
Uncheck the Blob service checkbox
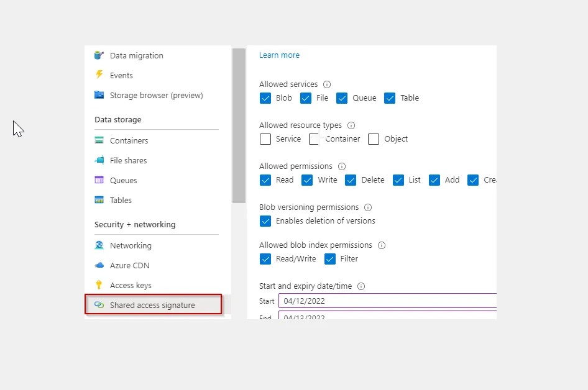tap(265, 98)
